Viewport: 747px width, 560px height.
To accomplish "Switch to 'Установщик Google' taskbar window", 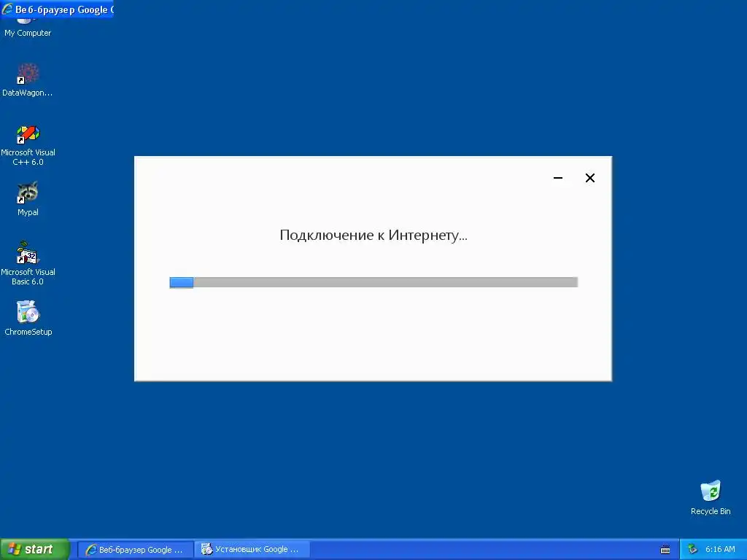I will click(252, 550).
